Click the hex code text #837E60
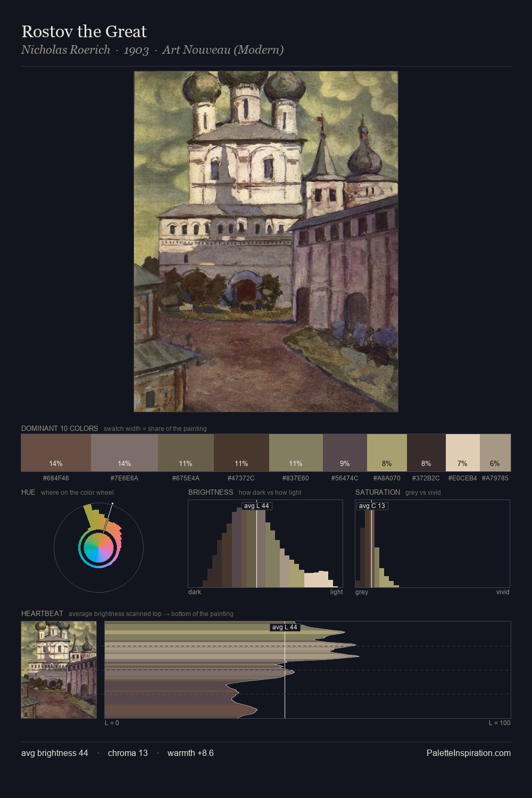Screen dimensions: 532x798 pos(296,478)
